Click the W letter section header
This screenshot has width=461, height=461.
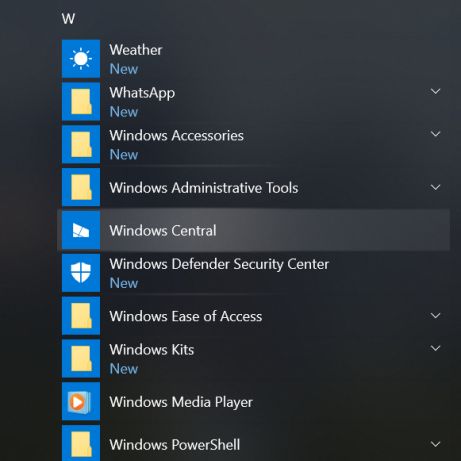(68, 19)
